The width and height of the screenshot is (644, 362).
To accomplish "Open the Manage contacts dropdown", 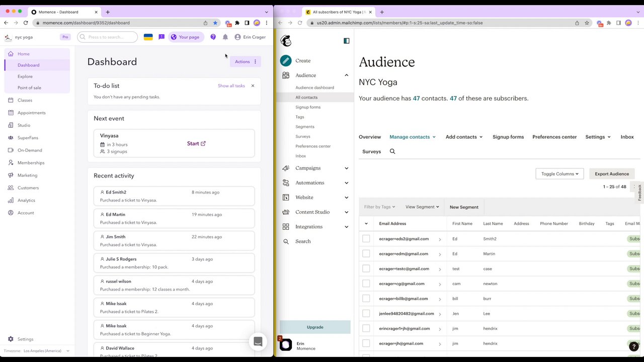I will point(413,137).
